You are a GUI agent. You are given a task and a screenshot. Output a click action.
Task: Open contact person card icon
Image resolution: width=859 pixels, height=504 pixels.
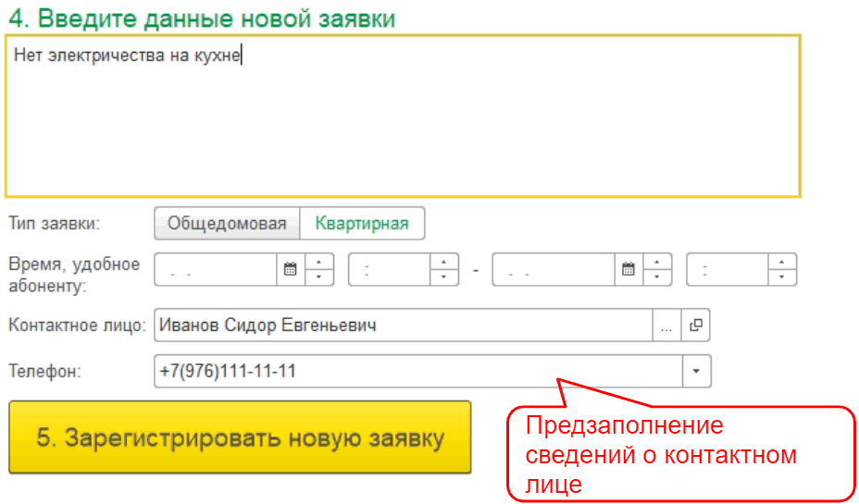pyautogui.click(x=696, y=326)
